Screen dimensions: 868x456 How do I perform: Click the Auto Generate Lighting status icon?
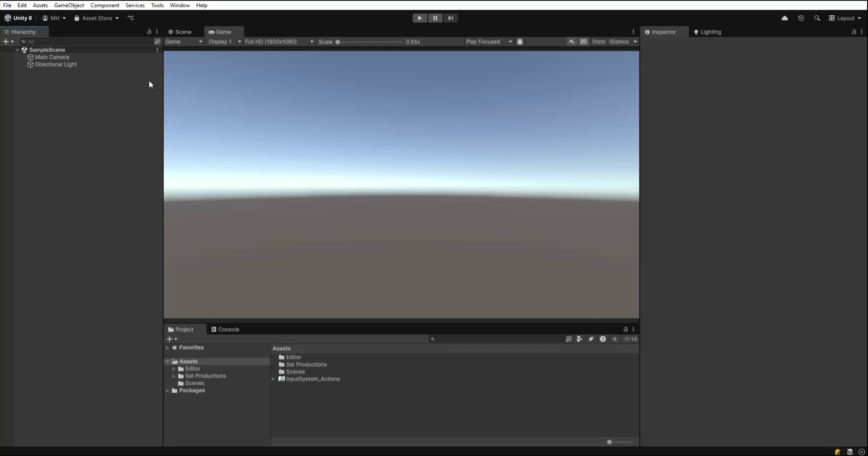[x=838, y=451]
